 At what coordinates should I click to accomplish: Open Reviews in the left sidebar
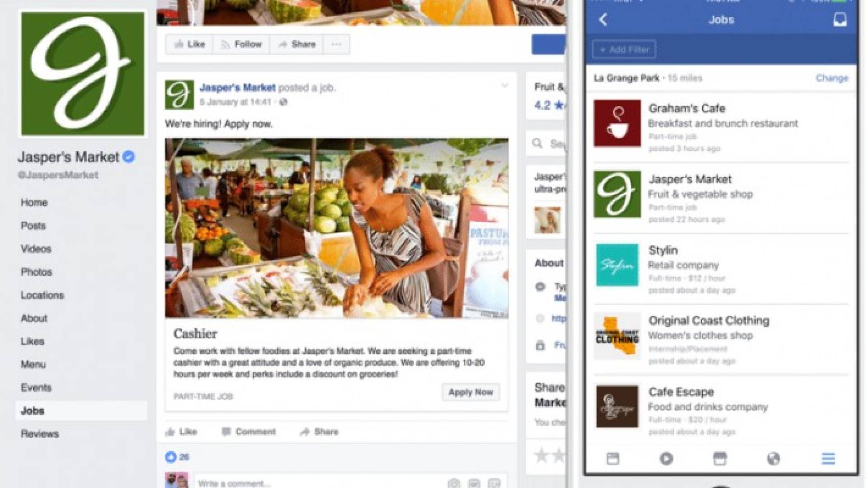pos(40,434)
